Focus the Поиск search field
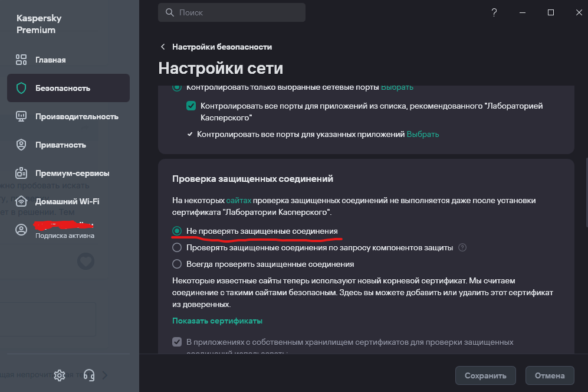The width and height of the screenshot is (588, 392). point(232,12)
